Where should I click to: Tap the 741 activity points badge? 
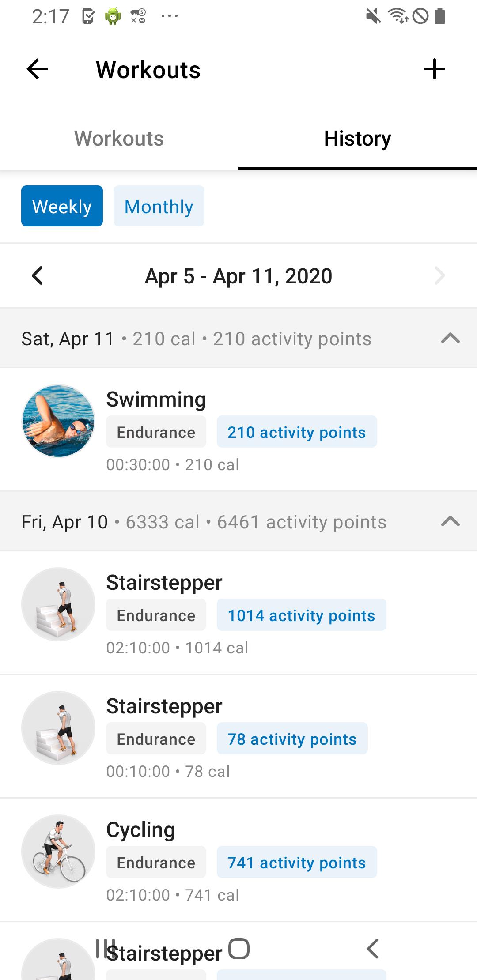pyautogui.click(x=297, y=862)
